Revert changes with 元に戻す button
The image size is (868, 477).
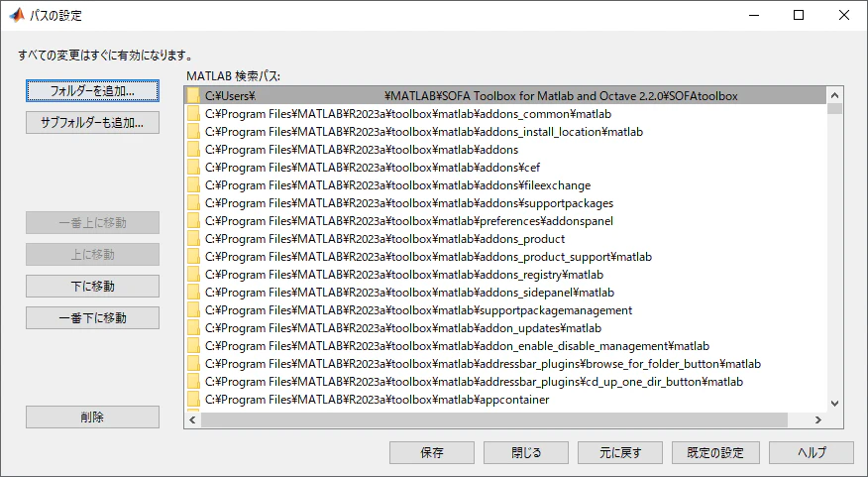point(620,452)
